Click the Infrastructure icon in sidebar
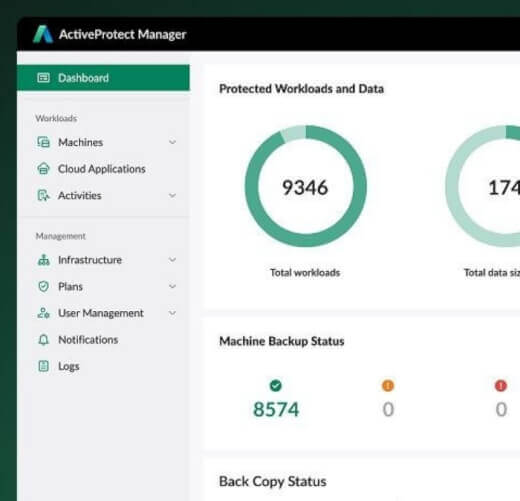This screenshot has width=520, height=501. pyautogui.click(x=43, y=260)
